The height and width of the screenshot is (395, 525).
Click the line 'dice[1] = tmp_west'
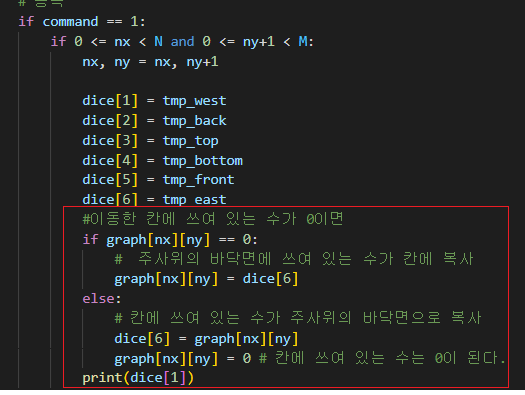tap(154, 101)
